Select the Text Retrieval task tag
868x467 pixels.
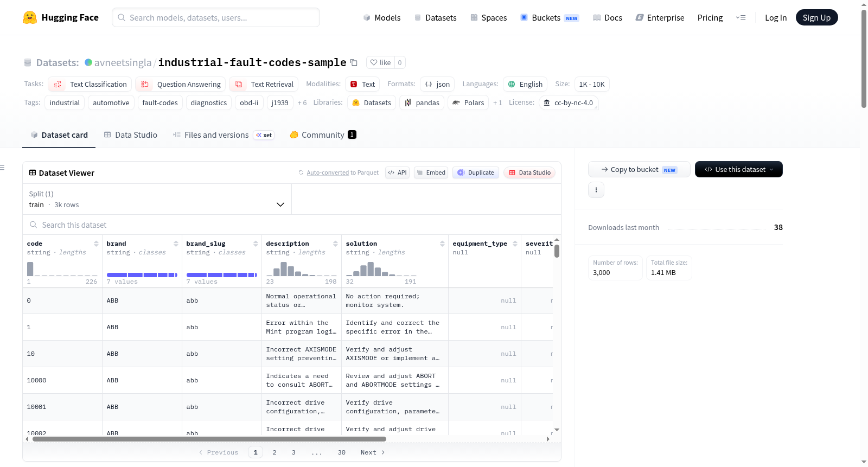(264, 84)
